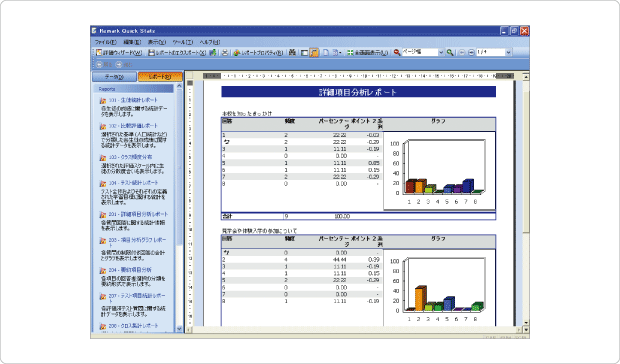Open the 101 - 生徒統計レポート link
The width and height of the screenshot is (620, 364).
133,100
